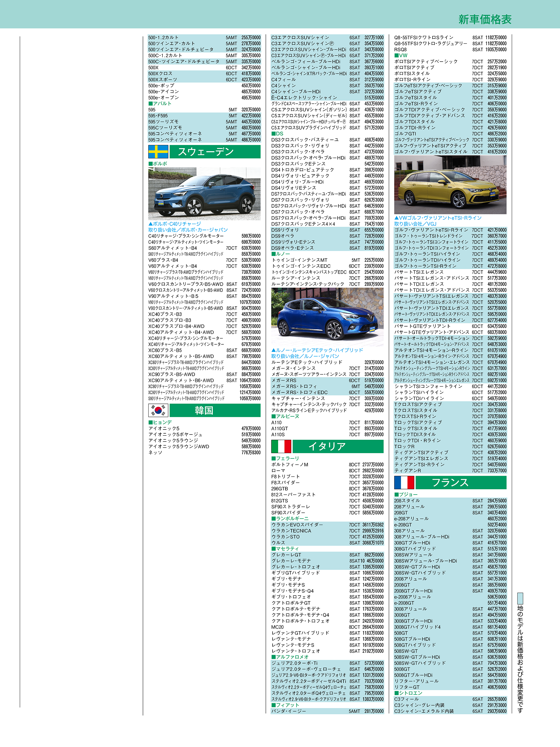Click the France flag icon
Screen dimensions: 560x747
[x=404, y=482]
